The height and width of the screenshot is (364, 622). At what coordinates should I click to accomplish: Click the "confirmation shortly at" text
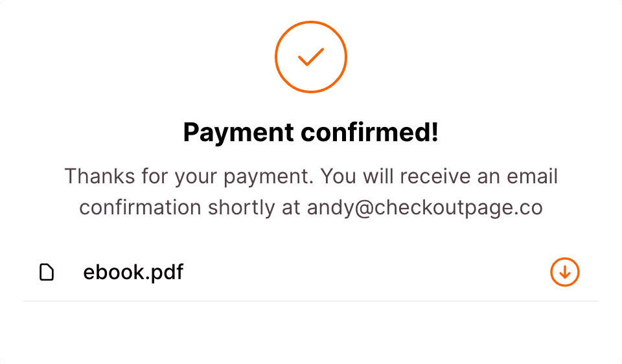(x=190, y=207)
